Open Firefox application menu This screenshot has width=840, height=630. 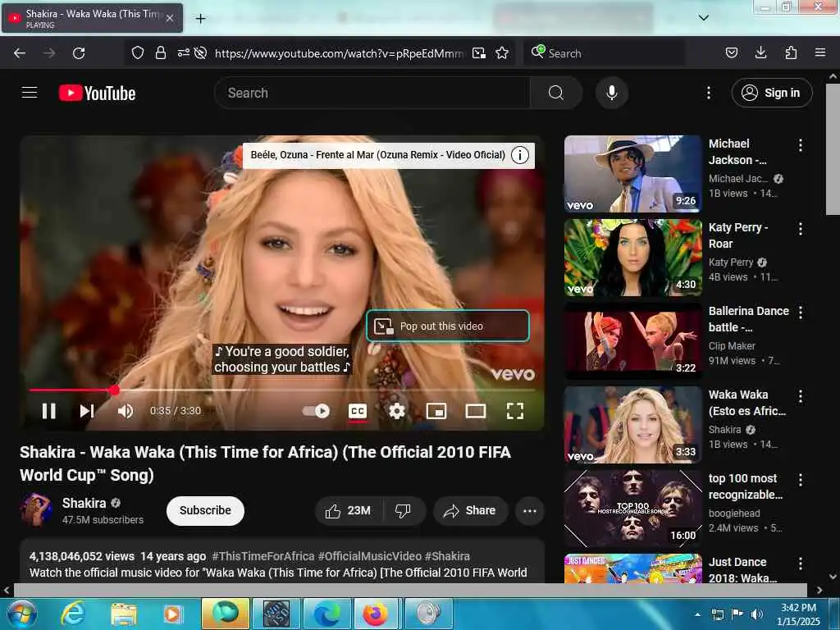pos(820,53)
